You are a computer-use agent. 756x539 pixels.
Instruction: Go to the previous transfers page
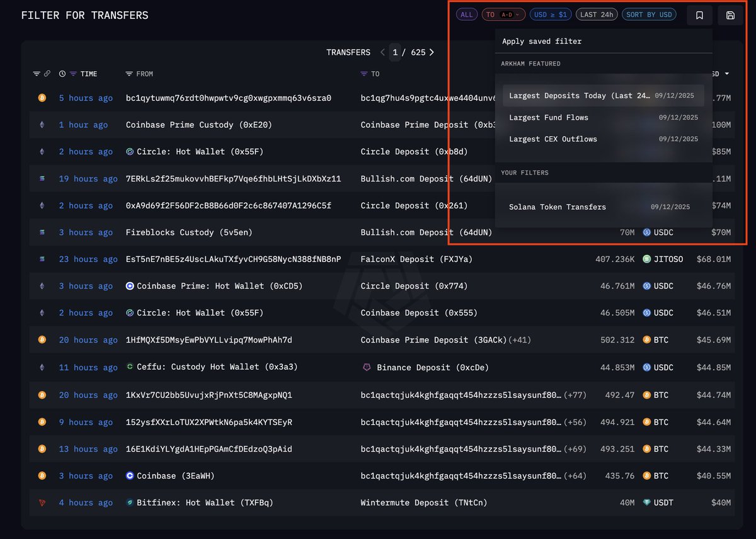click(382, 52)
